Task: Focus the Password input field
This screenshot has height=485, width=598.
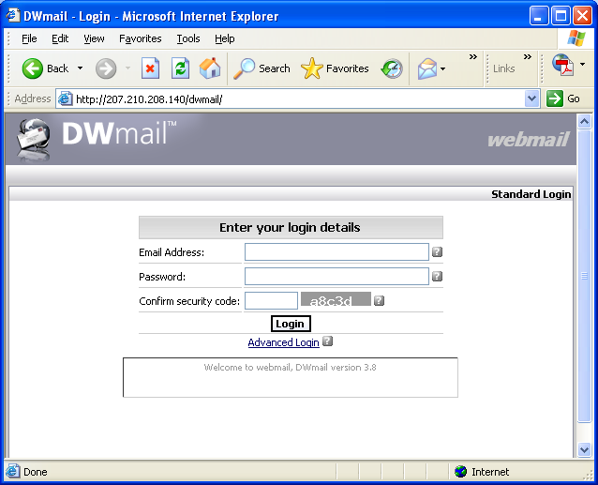Action: point(337,276)
